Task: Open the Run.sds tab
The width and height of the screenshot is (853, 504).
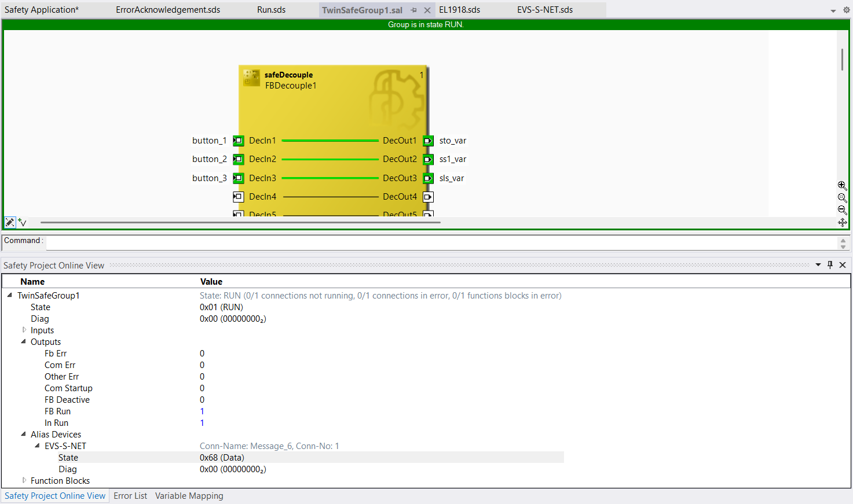Action: pyautogui.click(x=271, y=10)
